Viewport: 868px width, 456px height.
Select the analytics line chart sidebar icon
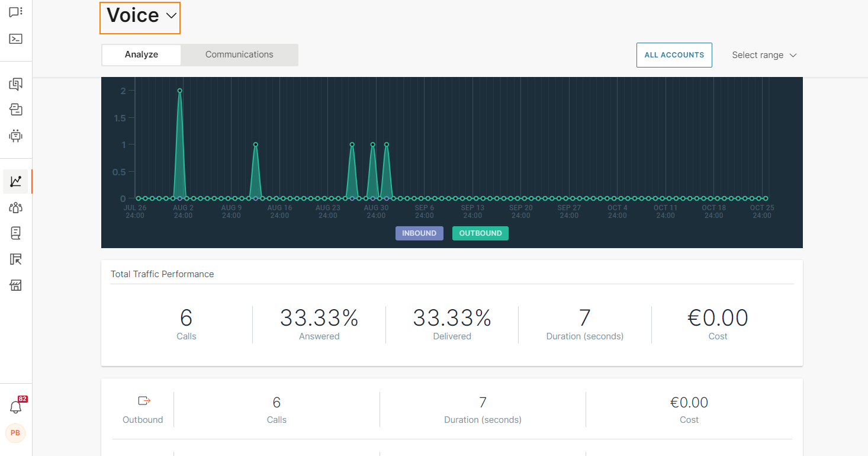(x=15, y=181)
